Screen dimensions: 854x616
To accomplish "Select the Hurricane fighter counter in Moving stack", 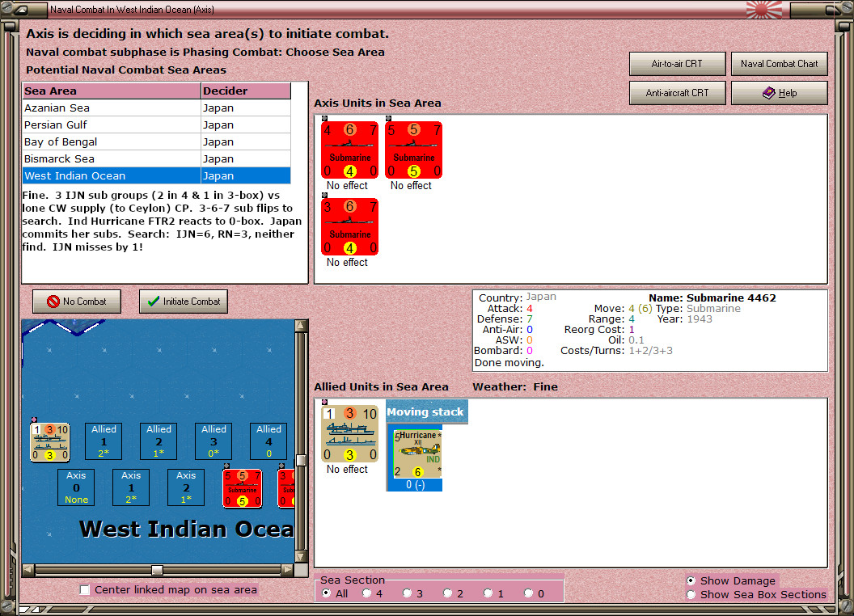I will (x=417, y=454).
